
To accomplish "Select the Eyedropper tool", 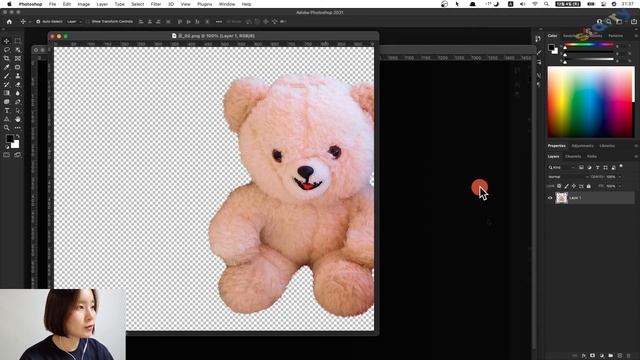I will (x=7, y=67).
